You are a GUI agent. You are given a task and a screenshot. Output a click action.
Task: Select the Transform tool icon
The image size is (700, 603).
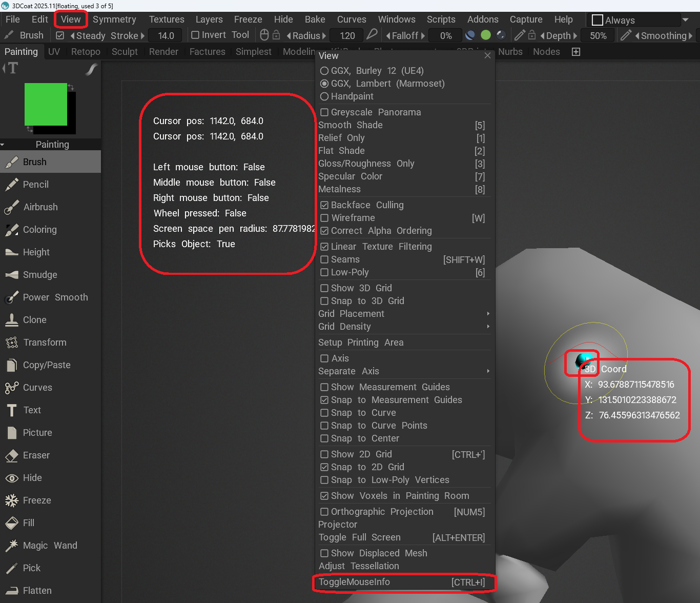[x=11, y=343]
